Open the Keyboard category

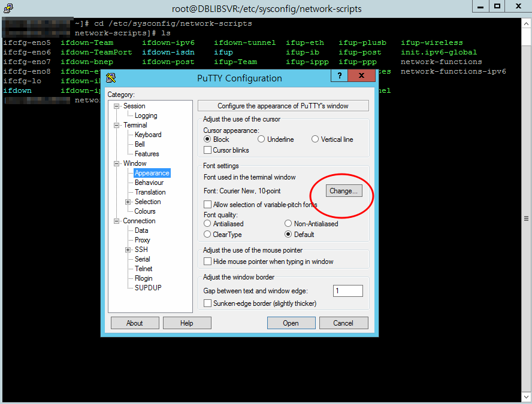pyautogui.click(x=148, y=135)
